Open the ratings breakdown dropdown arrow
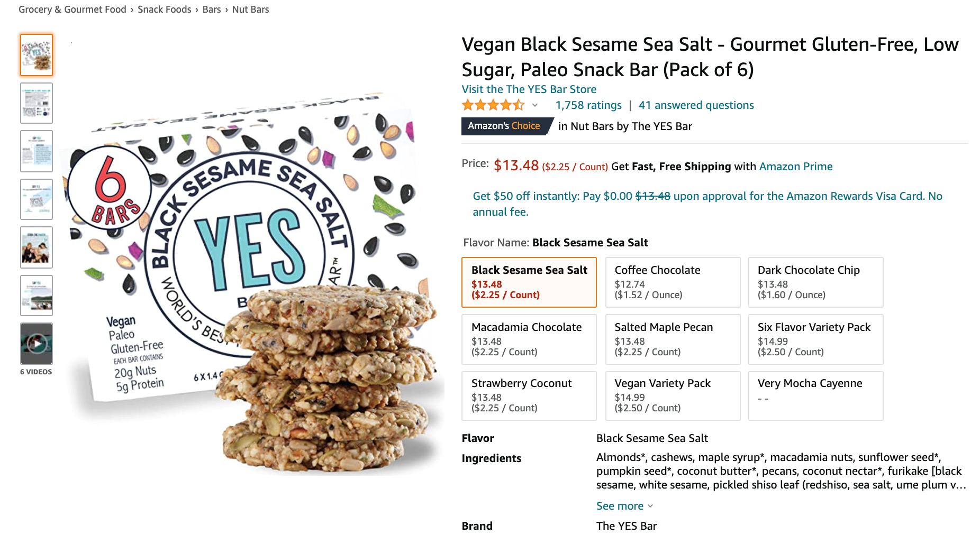Viewport: 980px width, 534px height. click(x=535, y=105)
